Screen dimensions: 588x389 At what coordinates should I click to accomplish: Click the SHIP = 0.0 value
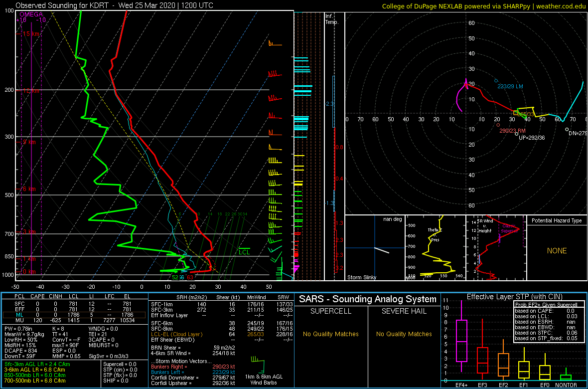point(116,381)
